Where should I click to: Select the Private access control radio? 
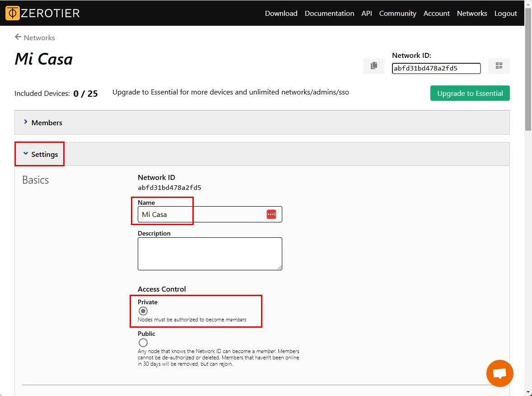point(143,311)
